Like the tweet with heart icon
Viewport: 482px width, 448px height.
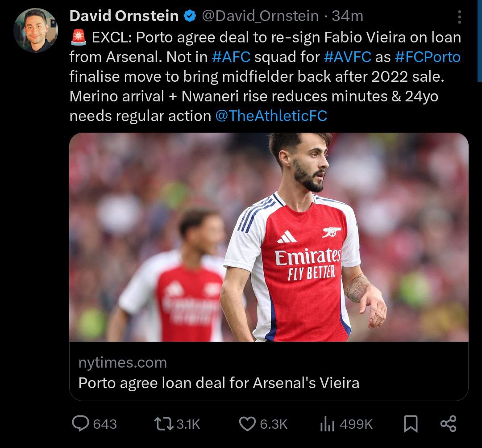pos(247,423)
